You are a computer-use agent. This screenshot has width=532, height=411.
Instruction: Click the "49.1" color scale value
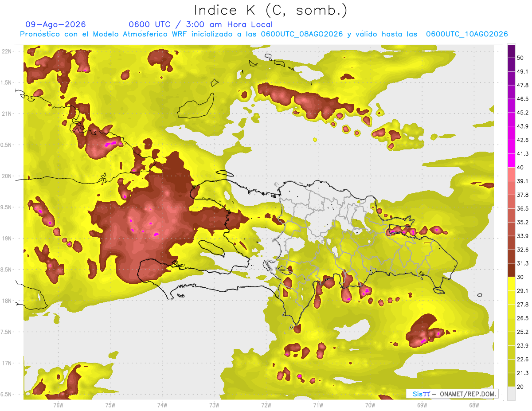click(x=523, y=71)
